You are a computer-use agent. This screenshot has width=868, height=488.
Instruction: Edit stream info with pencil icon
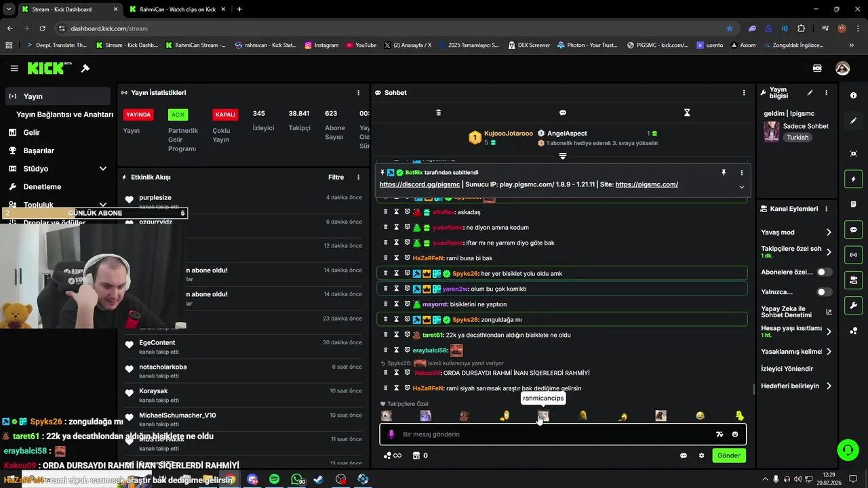tap(810, 93)
